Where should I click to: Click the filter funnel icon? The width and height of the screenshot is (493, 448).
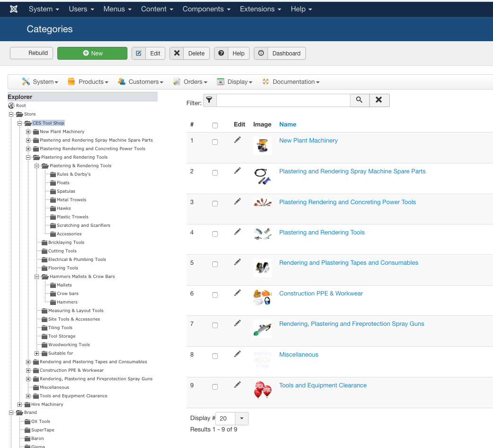[x=209, y=100]
